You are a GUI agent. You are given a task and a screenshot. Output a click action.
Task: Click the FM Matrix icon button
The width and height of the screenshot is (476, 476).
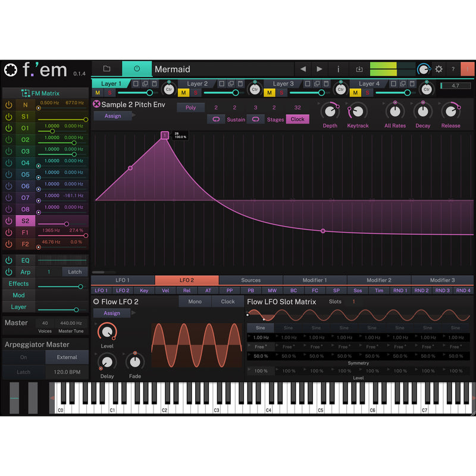[26, 93]
